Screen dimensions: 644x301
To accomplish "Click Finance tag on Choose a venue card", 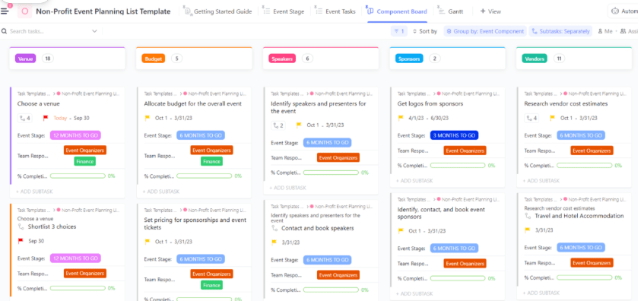I will (x=85, y=161).
